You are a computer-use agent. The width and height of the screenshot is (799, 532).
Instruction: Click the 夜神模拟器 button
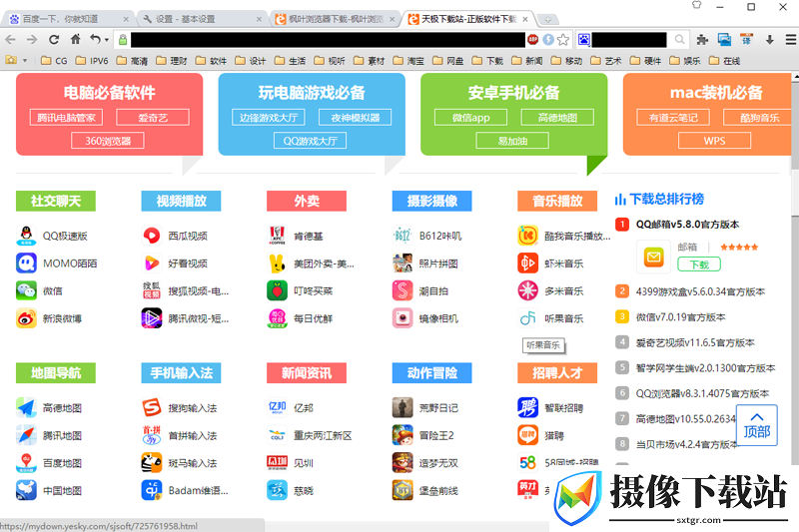[x=356, y=118]
